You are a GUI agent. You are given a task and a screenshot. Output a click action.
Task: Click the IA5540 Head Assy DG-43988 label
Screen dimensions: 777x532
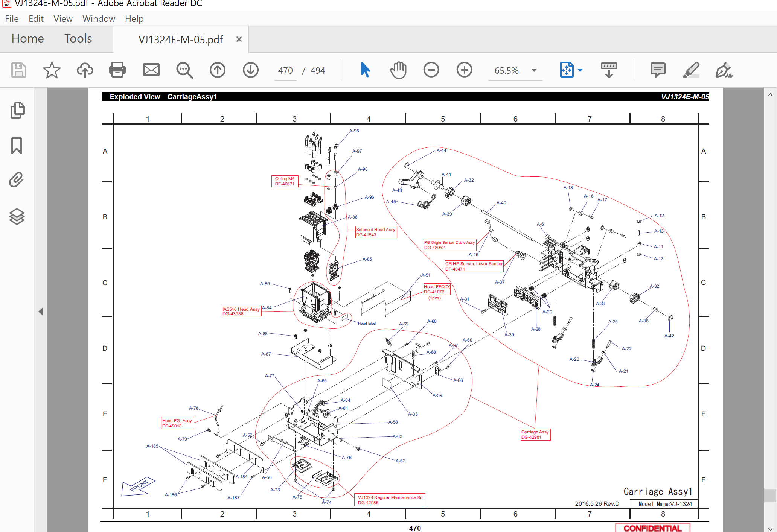241,311
